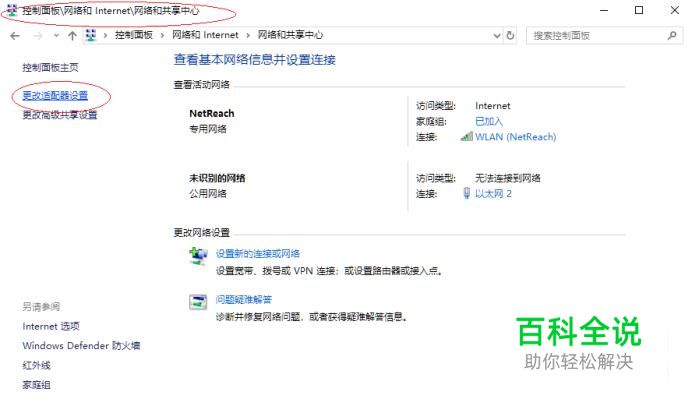
Task: Close the control panel window
Action: pyautogui.click(x=675, y=10)
